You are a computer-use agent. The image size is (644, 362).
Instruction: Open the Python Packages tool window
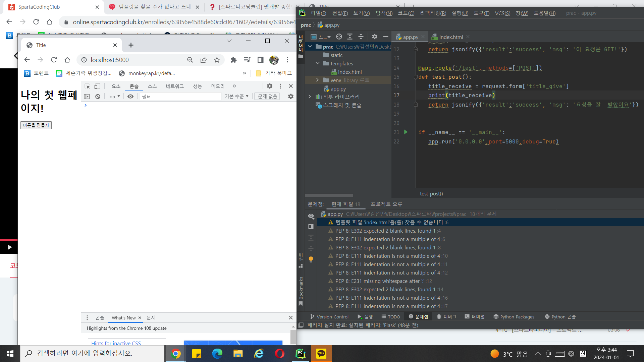point(514,317)
